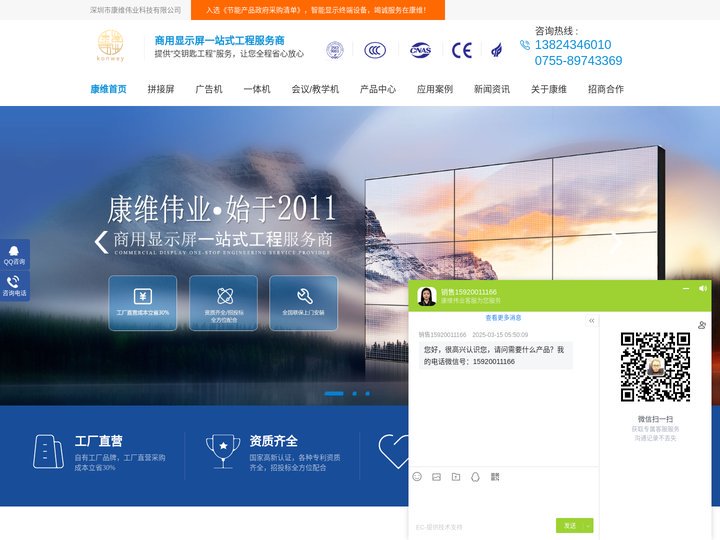Click the 发送 send button
Screen dimensions: 720x540
click(x=570, y=526)
